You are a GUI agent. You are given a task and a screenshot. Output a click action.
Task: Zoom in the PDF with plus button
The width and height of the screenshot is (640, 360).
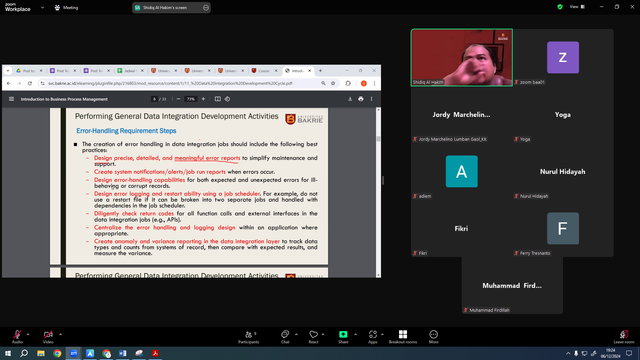(203, 99)
